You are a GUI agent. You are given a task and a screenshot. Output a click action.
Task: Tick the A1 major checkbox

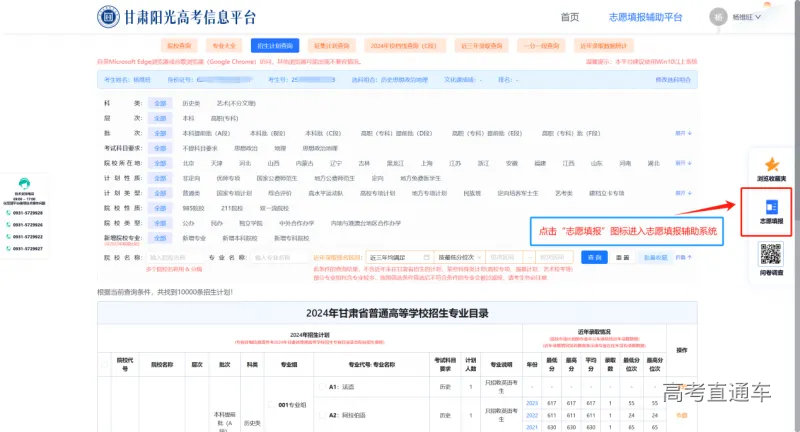[x=321, y=387]
